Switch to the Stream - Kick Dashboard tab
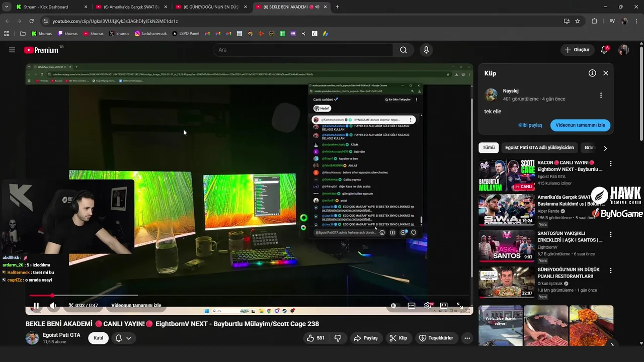The width and height of the screenshot is (644, 362). [50, 7]
